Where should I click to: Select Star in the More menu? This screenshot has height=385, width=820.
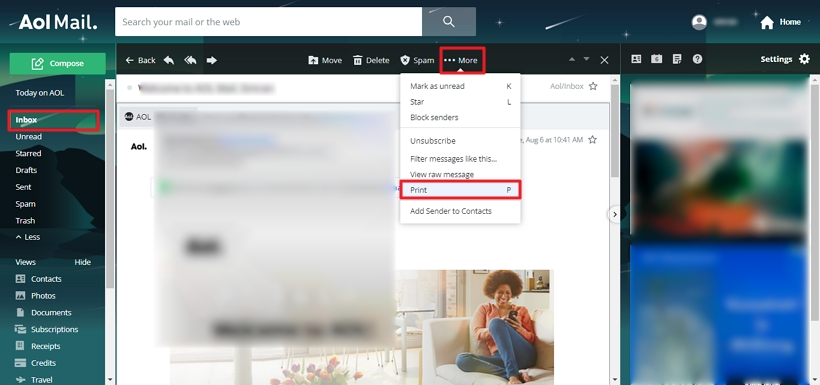[460, 102]
